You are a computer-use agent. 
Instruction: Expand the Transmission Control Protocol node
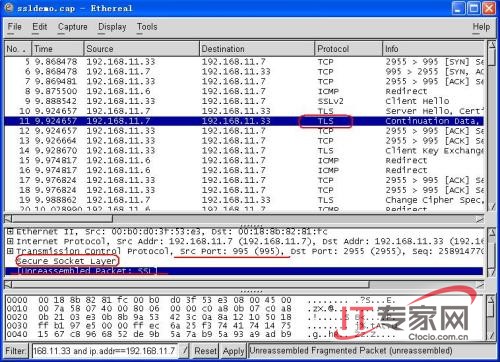click(10, 251)
